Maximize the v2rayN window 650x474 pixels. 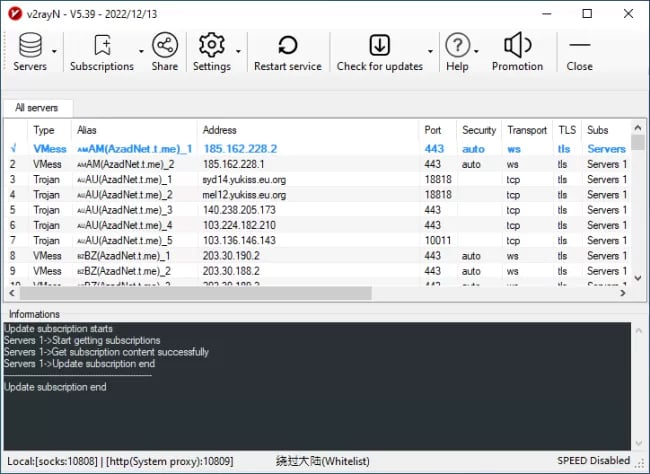click(587, 14)
